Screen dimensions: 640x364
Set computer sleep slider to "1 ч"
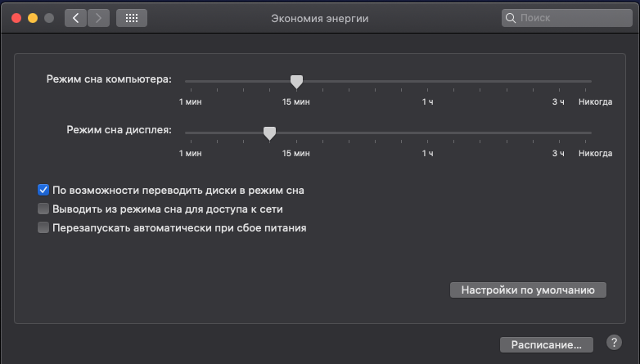(427, 81)
